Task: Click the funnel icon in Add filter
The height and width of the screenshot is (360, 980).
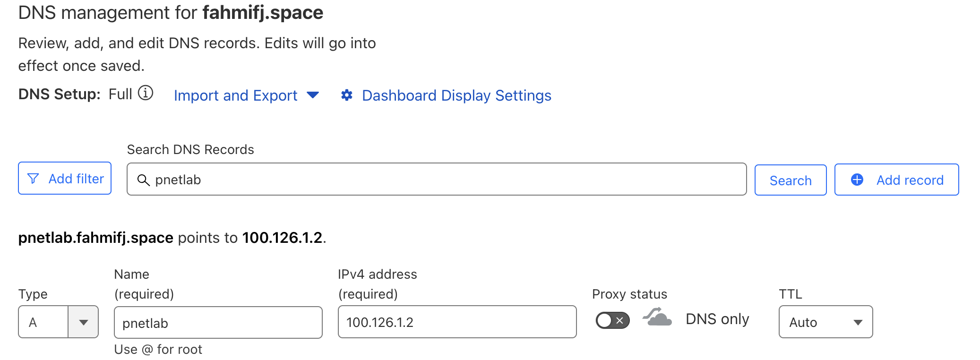Action: coord(33,179)
